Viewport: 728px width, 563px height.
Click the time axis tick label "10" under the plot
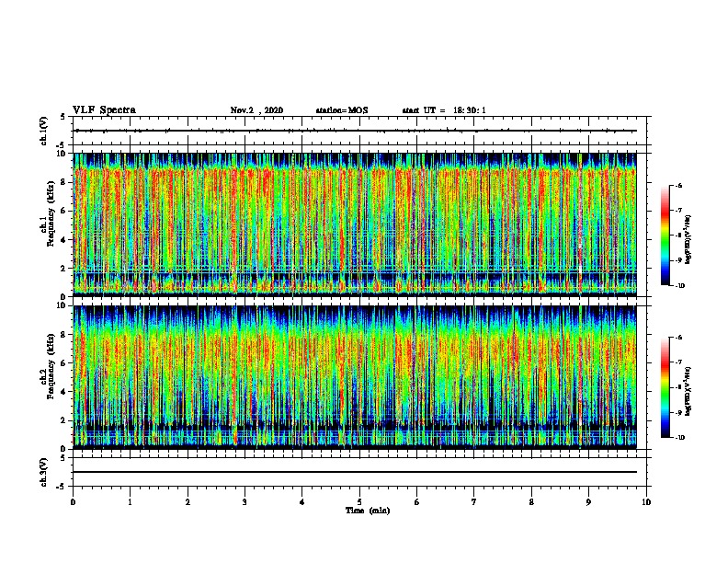click(646, 502)
